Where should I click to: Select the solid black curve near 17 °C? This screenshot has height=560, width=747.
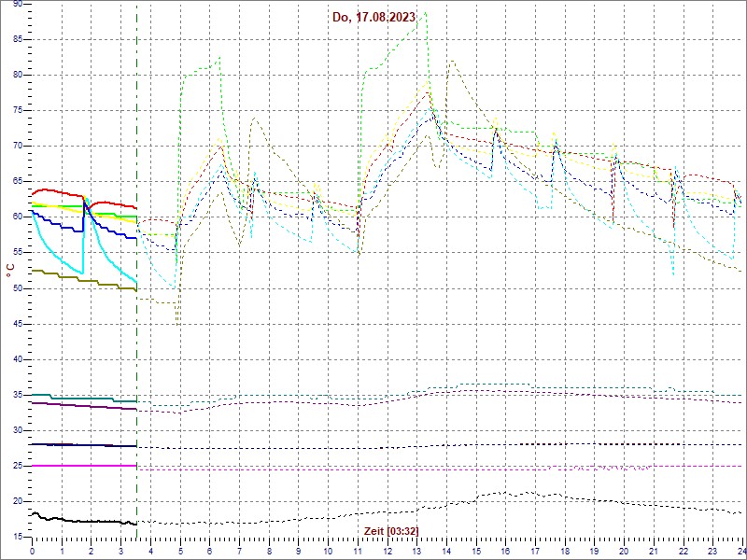tap(84, 521)
